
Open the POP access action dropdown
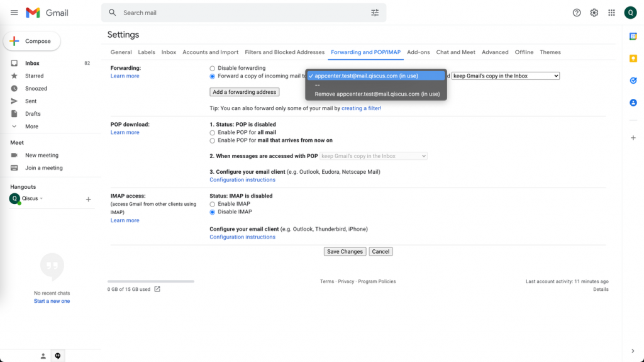click(374, 156)
